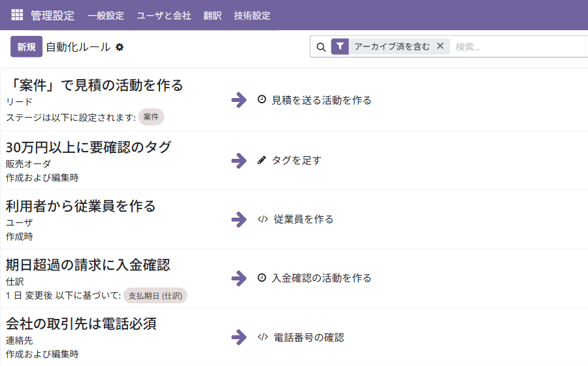Open the 期日超過の請求に入金確認 rule
This screenshot has width=588, height=366.
click(88, 265)
